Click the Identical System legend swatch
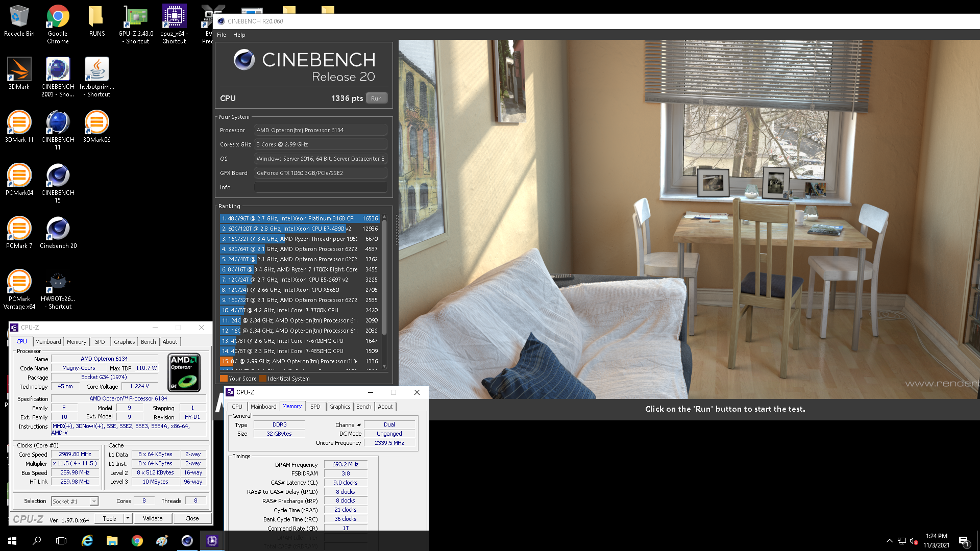Image resolution: width=980 pixels, height=551 pixels. point(262,379)
